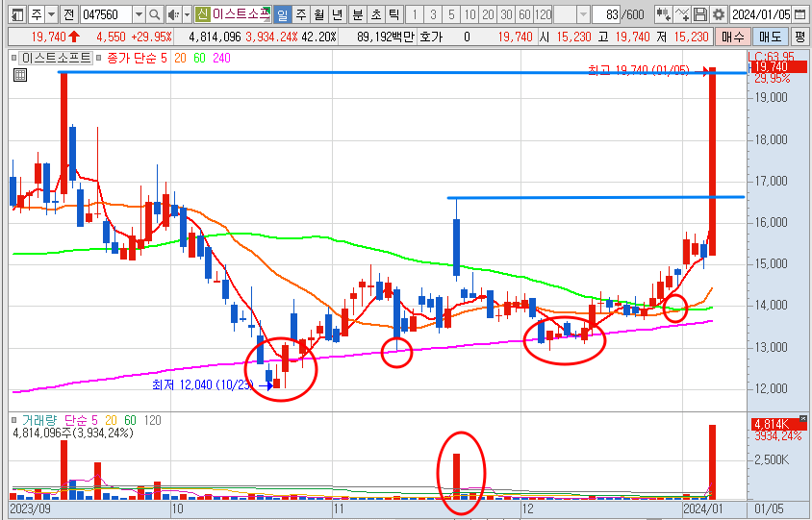Viewport: 812px width, 520px height.
Task: Click the 3,934.24% volume ratio in header
Action: click(272, 37)
